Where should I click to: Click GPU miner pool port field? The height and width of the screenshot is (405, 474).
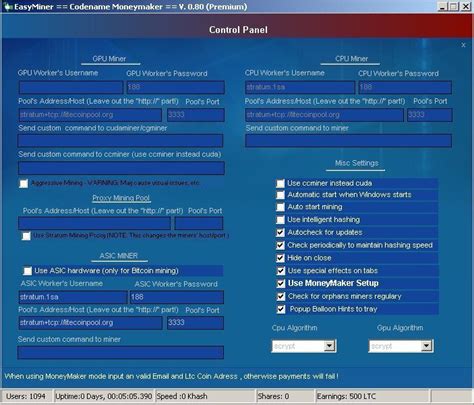tap(196, 115)
